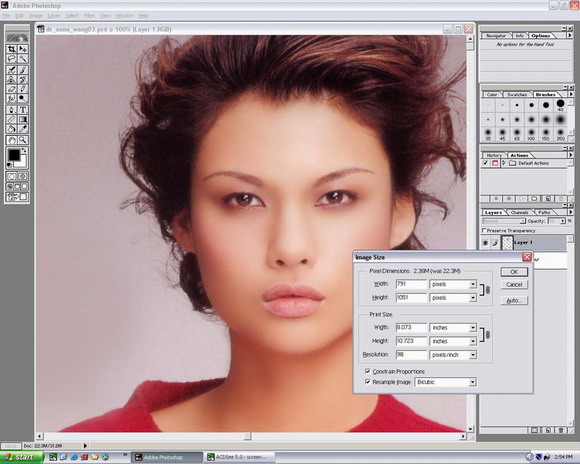Toggle the Default Actions checkmark
Image resolution: width=580 pixels, height=464 pixels.
click(485, 163)
